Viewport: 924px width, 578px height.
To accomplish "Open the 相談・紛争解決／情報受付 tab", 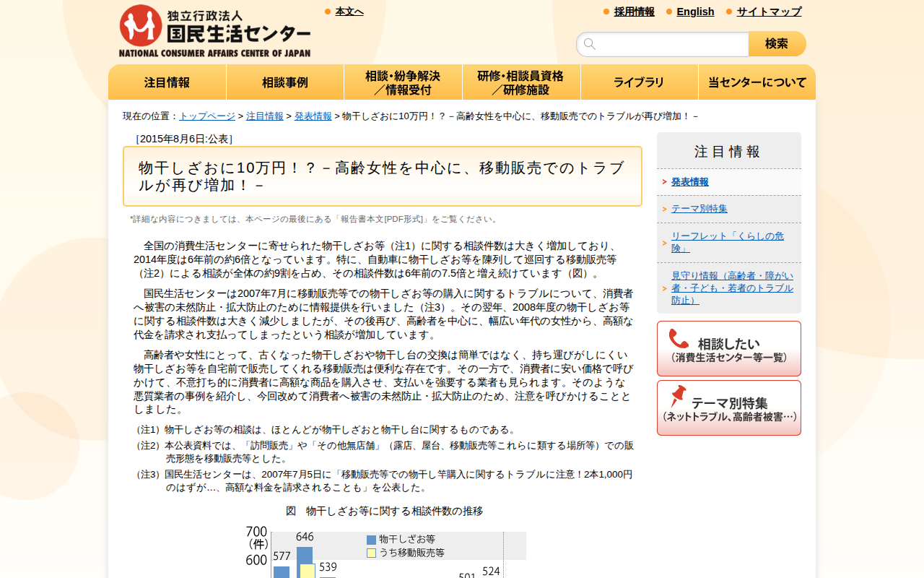I will click(x=403, y=82).
